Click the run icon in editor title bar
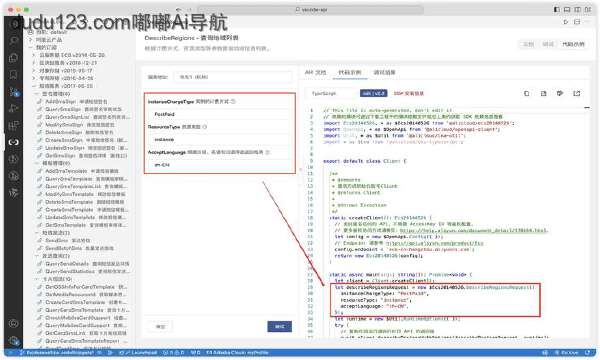Screen dimensions: 600x360 (x=566, y=22)
